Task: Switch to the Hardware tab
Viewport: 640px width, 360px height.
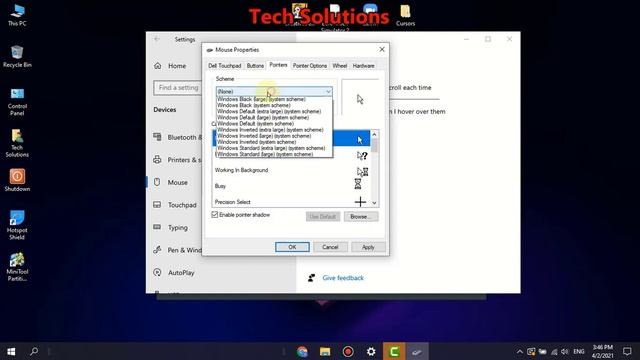Action: tap(363, 66)
